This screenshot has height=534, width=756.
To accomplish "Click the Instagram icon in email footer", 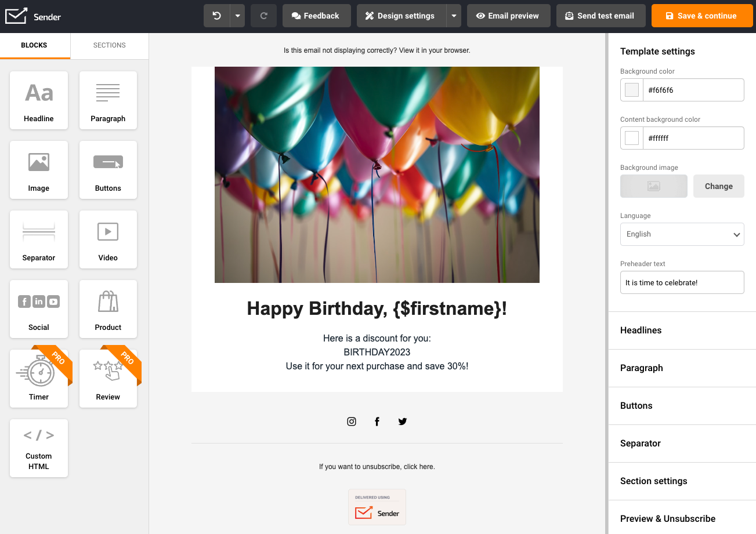I will [x=352, y=422].
